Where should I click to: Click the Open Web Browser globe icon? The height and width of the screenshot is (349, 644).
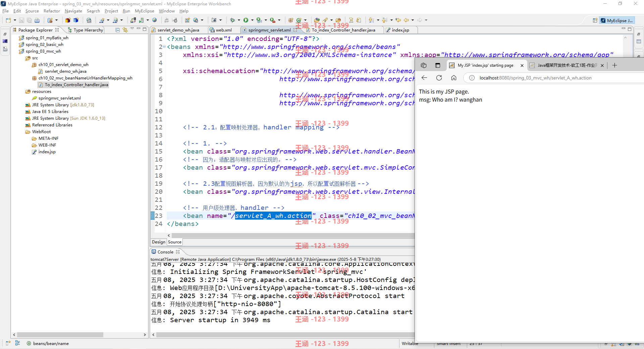154,20
